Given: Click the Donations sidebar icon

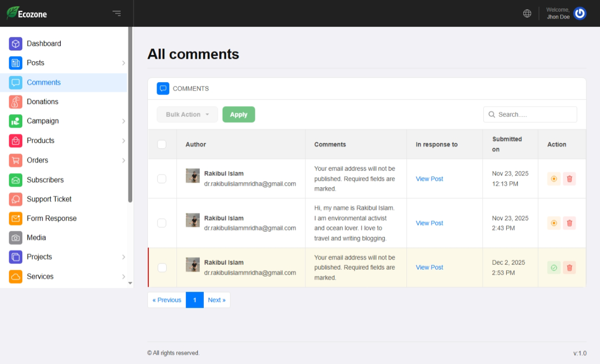Looking at the screenshot, I should coord(16,102).
